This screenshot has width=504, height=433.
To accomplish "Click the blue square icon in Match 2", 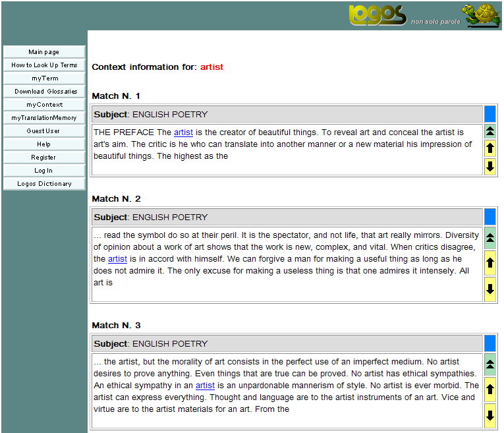I will (x=490, y=217).
